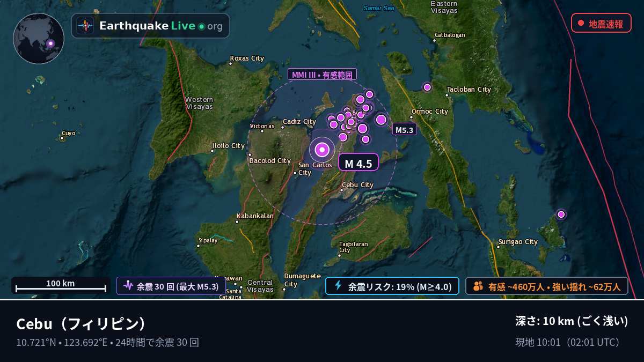Click the Bacolod City map label
This screenshot has height=362, width=644.
click(x=270, y=160)
